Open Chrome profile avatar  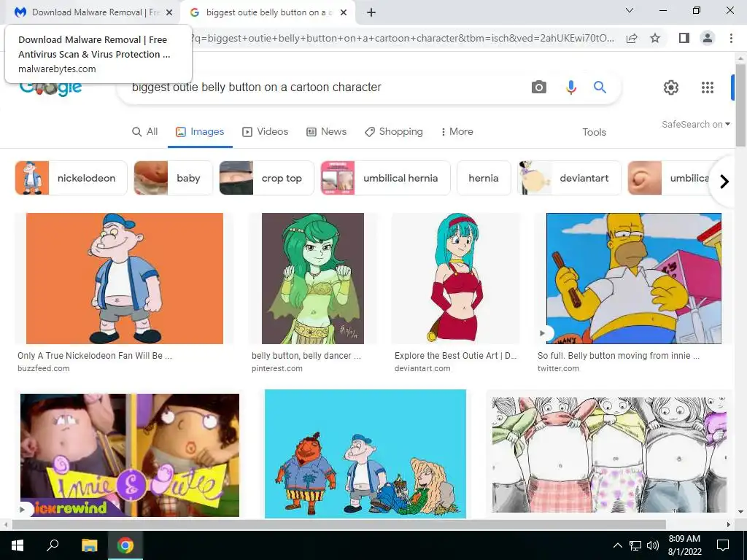click(x=708, y=38)
